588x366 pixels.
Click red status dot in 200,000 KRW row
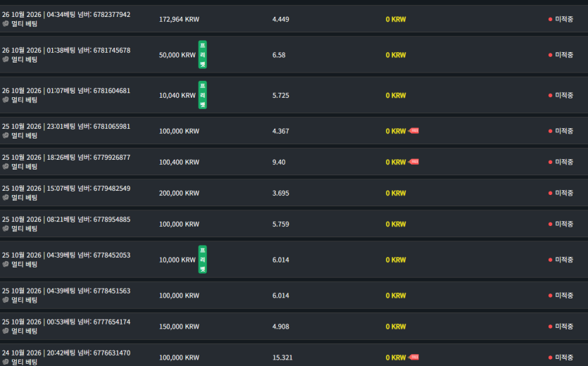pyautogui.click(x=550, y=193)
